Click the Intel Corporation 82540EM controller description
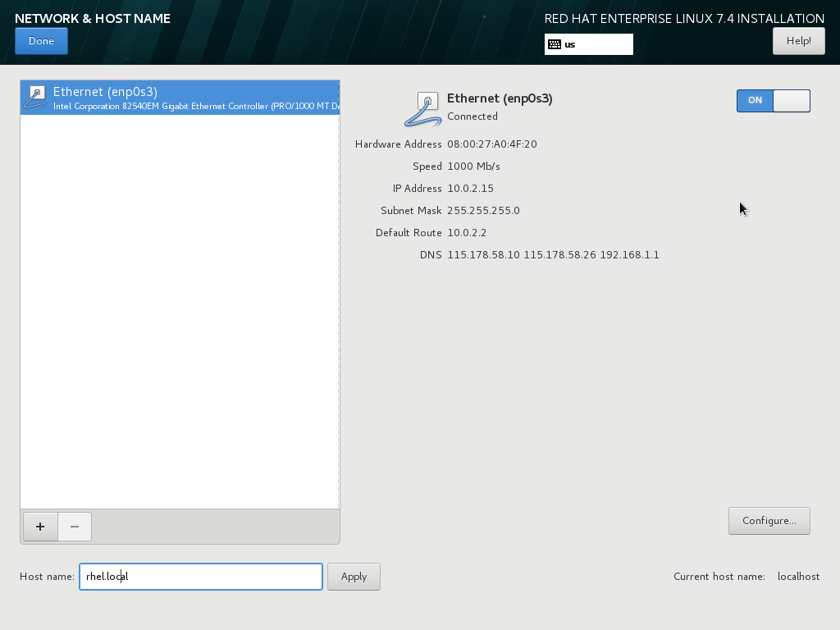The width and height of the screenshot is (840, 630). pos(196,106)
